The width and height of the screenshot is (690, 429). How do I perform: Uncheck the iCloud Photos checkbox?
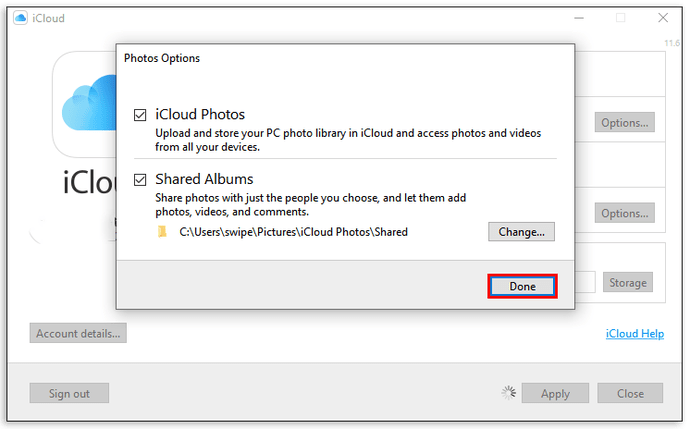click(x=140, y=115)
